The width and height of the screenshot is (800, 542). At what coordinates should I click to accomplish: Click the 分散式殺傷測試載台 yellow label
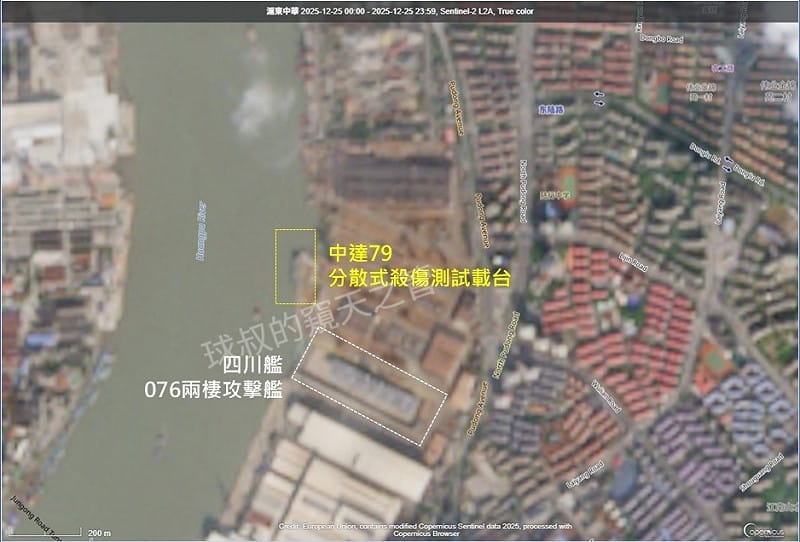[x=420, y=279]
